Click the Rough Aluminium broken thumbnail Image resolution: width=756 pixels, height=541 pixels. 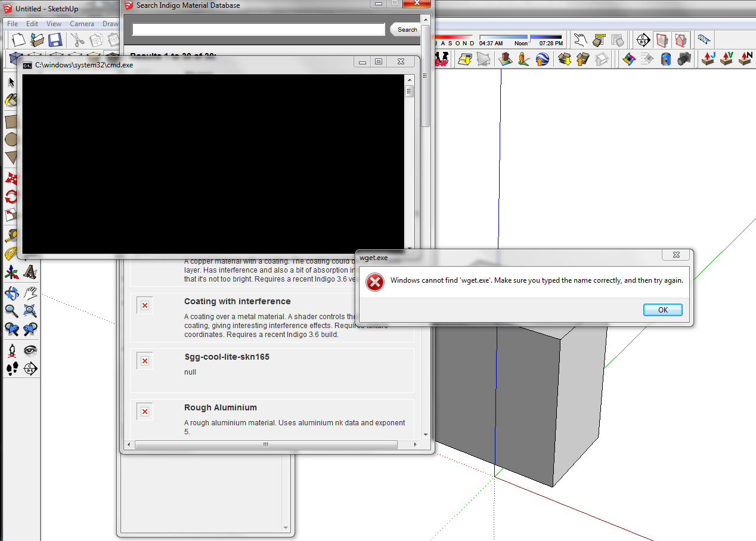144,412
